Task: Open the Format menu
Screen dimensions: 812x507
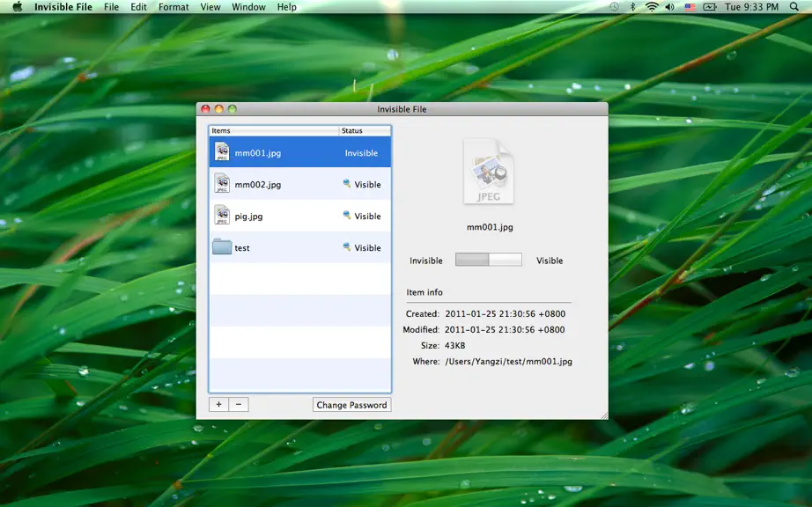Action: [x=173, y=7]
